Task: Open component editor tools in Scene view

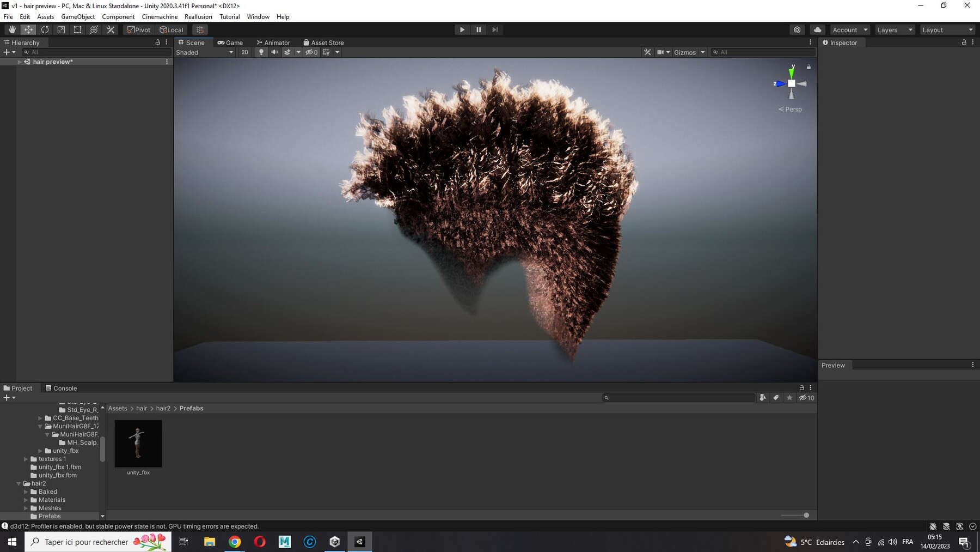Action: click(x=647, y=52)
